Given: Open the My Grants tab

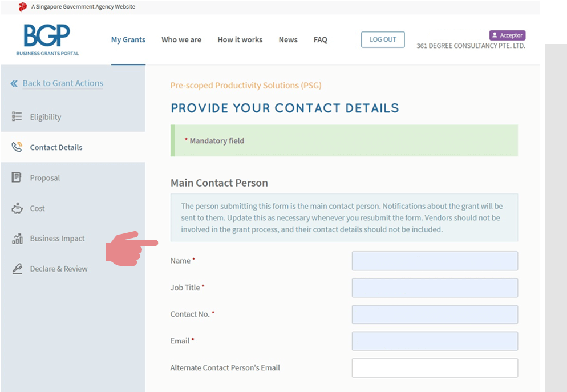Looking at the screenshot, I should [128, 39].
